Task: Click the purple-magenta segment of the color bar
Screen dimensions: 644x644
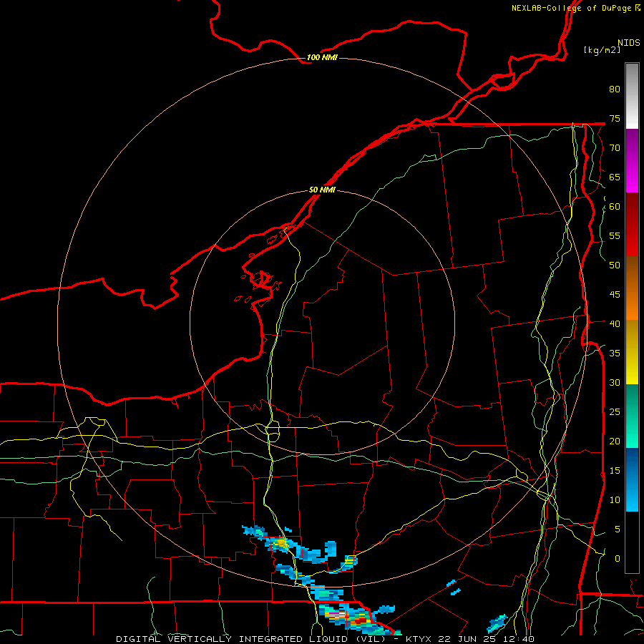Action: 632,161
